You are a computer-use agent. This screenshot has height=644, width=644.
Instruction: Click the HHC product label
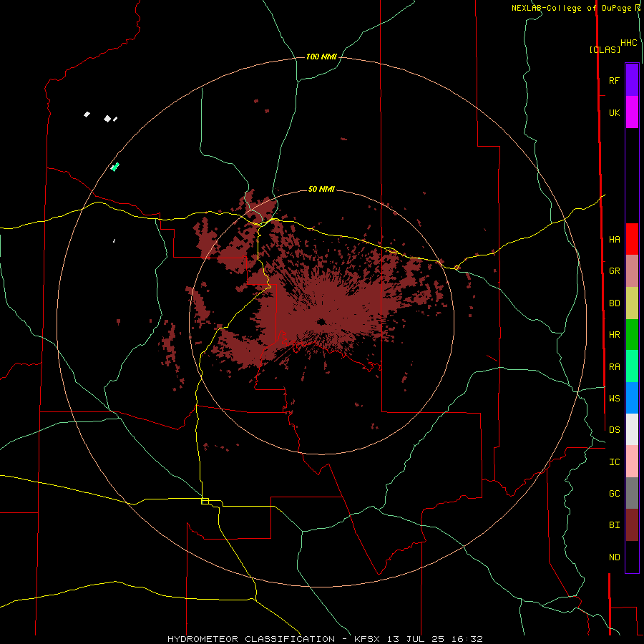coord(628,43)
